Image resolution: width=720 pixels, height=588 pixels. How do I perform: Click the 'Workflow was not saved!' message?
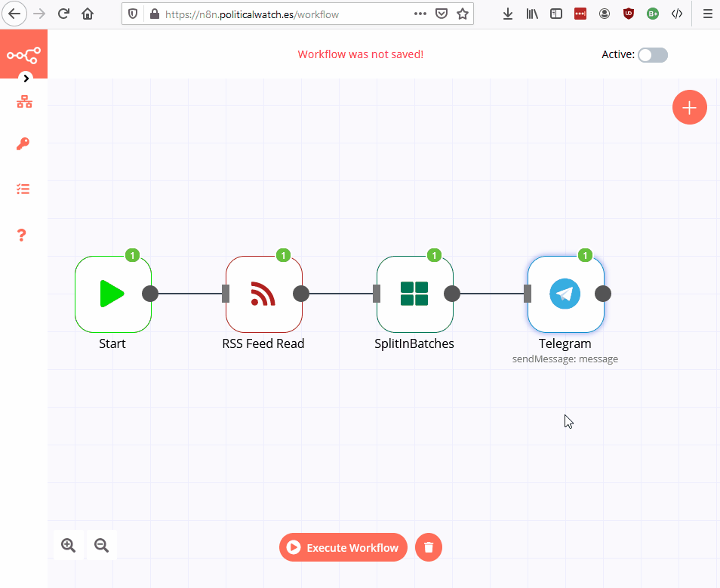pyautogui.click(x=361, y=54)
